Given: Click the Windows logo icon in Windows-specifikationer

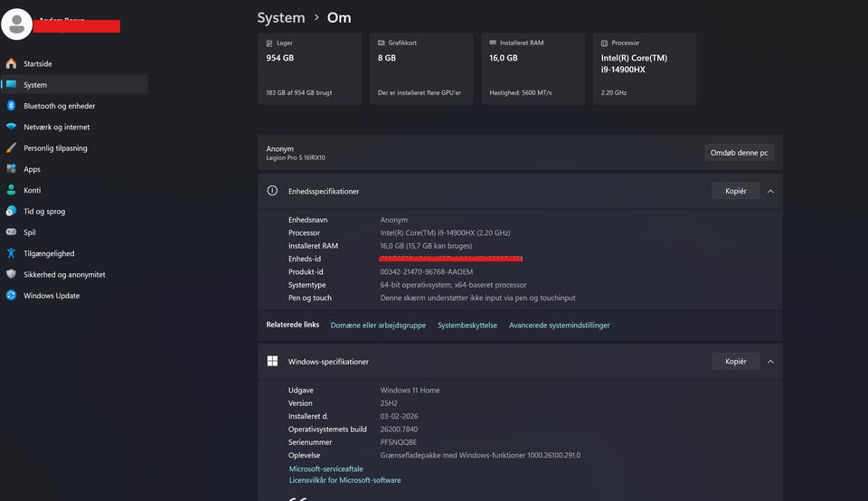Looking at the screenshot, I should (272, 361).
